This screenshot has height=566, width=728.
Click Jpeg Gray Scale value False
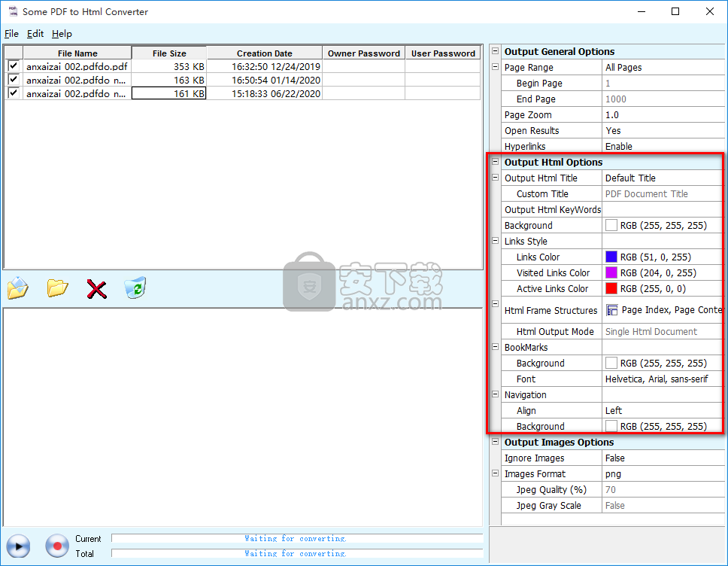[x=664, y=505]
